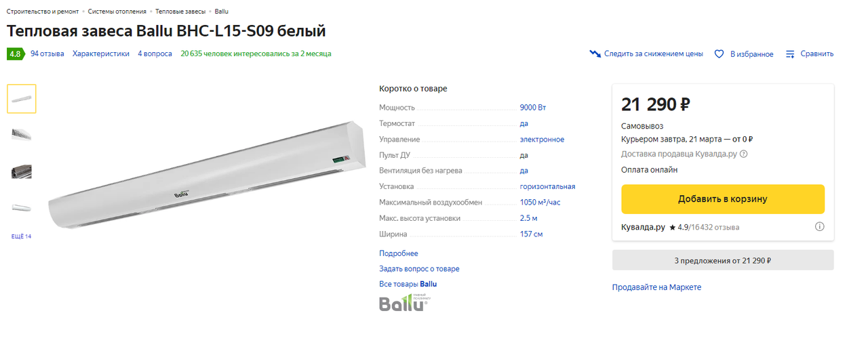Viewport: 868px width, 357px height.
Task: Open Тепловые завесы breadcrumb category
Action: [x=180, y=12]
